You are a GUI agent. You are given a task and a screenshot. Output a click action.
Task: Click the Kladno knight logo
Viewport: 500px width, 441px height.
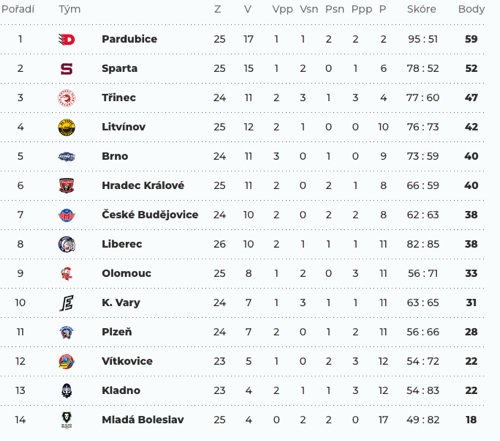(x=66, y=391)
